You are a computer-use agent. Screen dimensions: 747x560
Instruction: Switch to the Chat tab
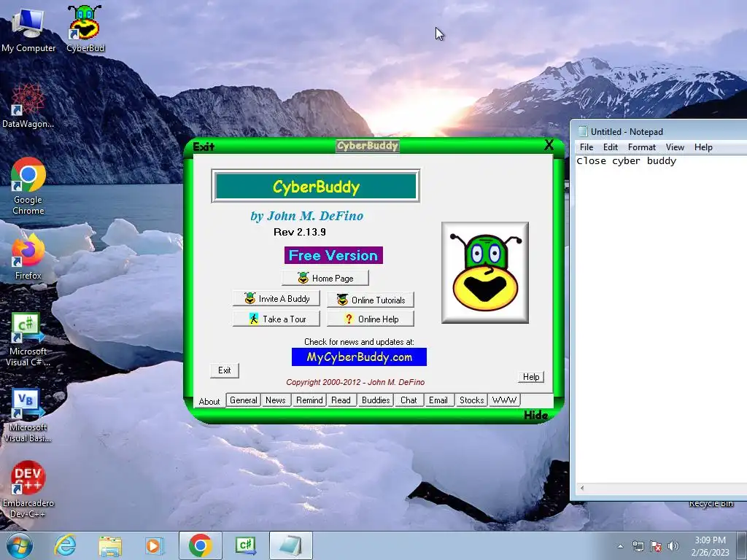(x=409, y=400)
